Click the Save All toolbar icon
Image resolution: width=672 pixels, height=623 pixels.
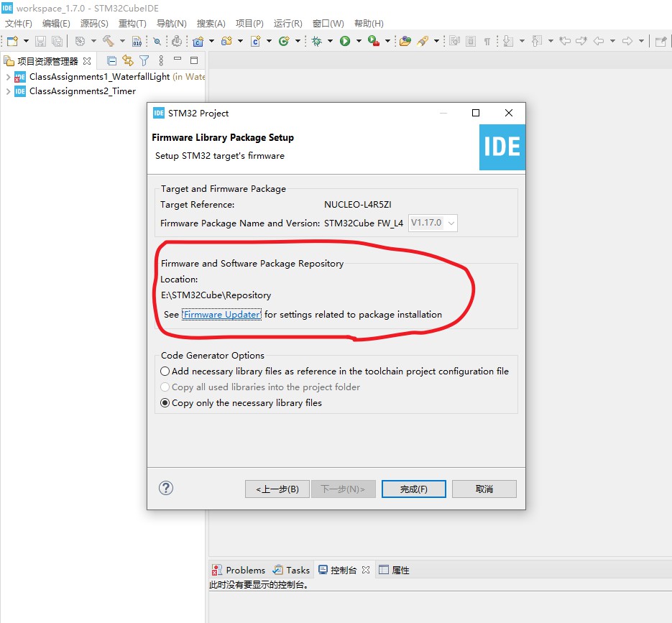tap(57, 41)
